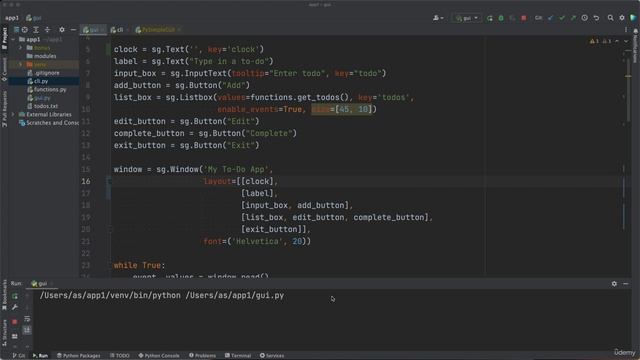Open the Git tool window button
Viewport: 640px width, 360px height.
[x=19, y=356]
